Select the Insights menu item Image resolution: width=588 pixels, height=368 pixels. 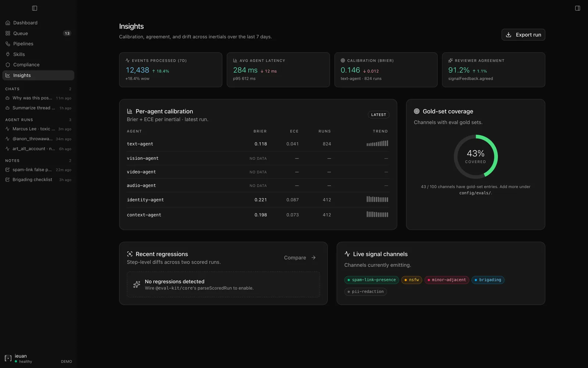tap(38, 75)
